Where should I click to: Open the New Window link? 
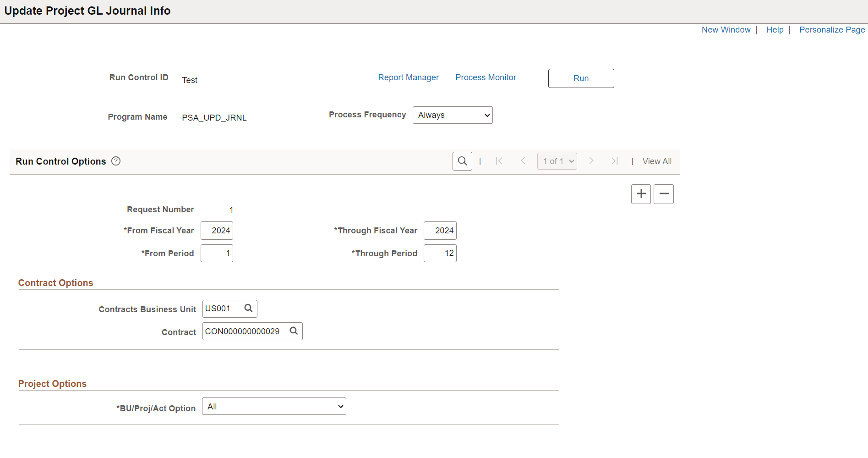click(726, 30)
